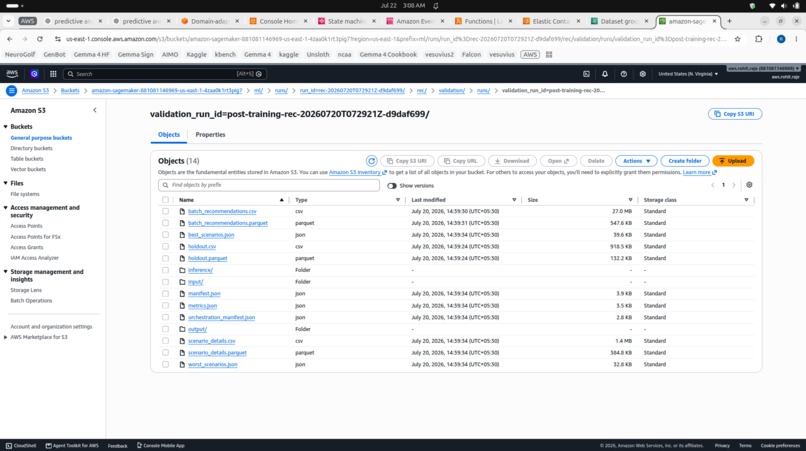The width and height of the screenshot is (806, 451).
Task: Collapse the Buckets section in sidebar
Action: (6, 127)
